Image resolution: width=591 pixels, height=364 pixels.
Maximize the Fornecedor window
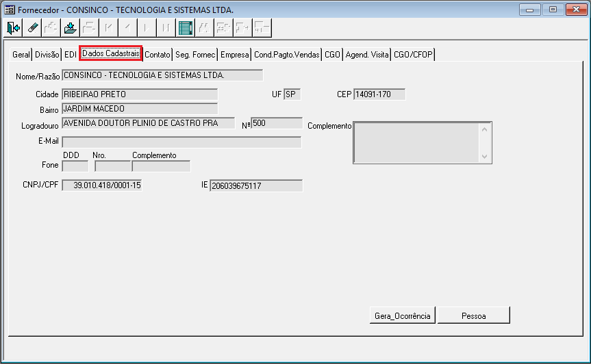(553, 10)
